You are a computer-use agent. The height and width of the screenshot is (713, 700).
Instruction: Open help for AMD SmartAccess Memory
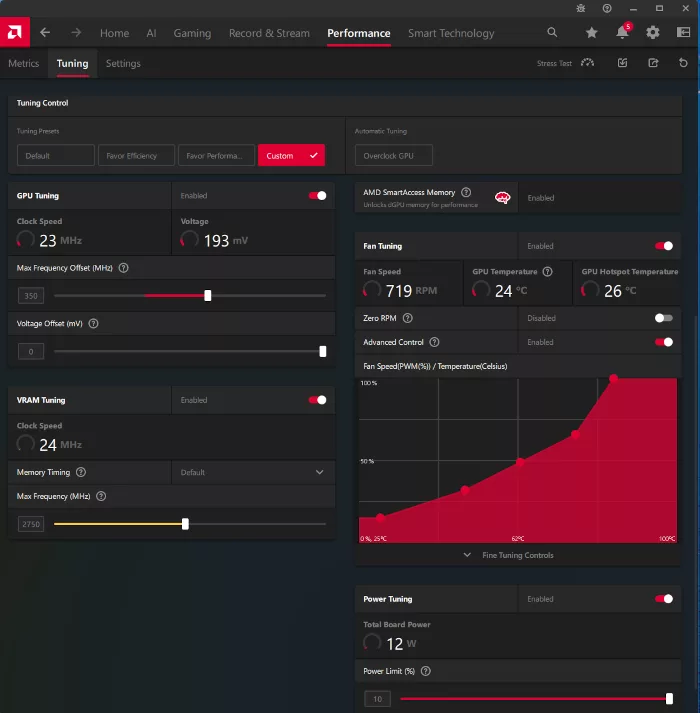point(466,192)
